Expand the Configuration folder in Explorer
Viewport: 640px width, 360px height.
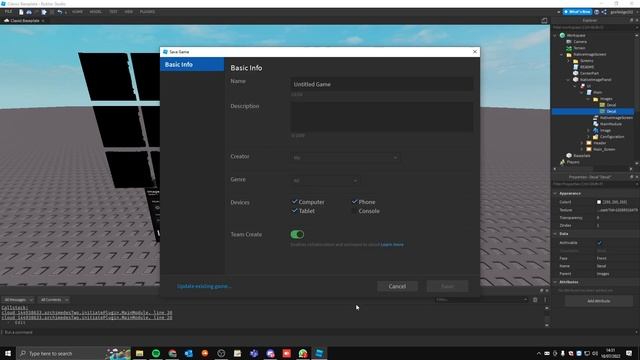[x=589, y=137]
